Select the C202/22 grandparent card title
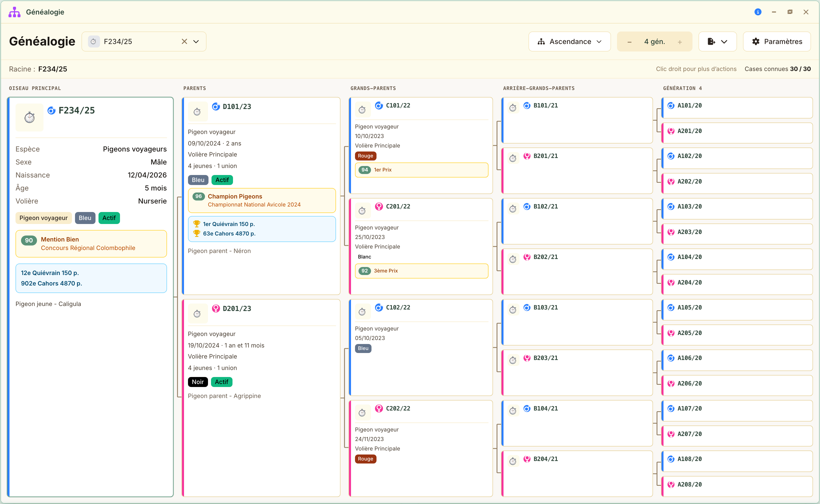Screen dimensions: 820x504 click(x=398, y=409)
